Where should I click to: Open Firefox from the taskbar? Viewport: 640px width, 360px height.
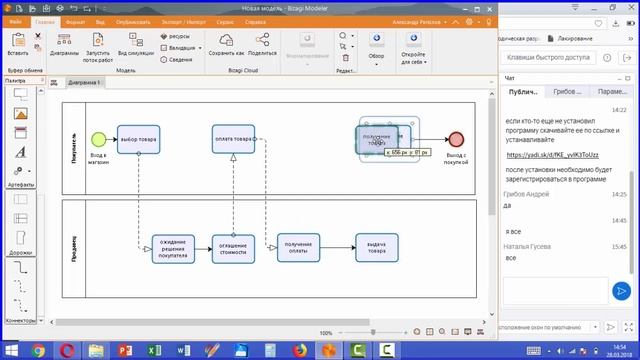pyautogui.click(x=300, y=351)
